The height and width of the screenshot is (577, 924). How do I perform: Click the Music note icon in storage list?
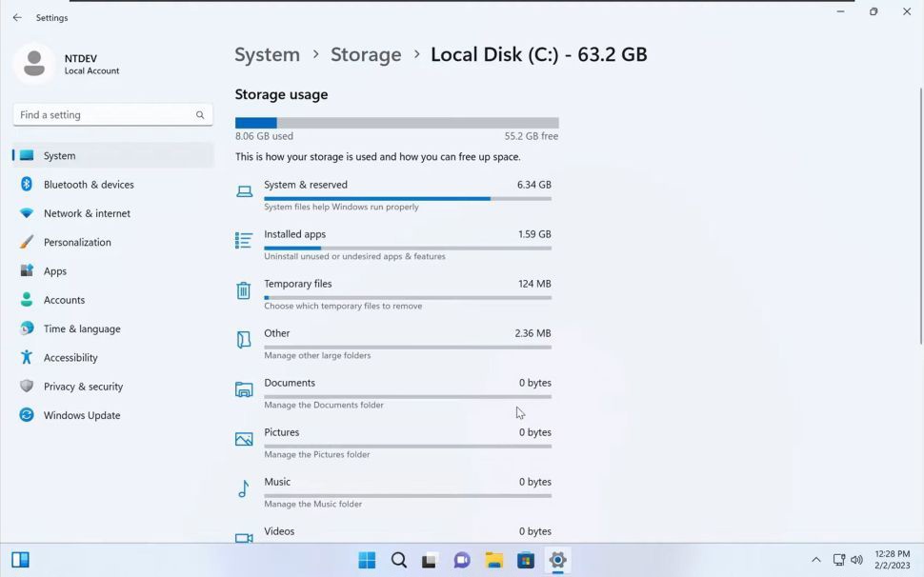tap(244, 487)
